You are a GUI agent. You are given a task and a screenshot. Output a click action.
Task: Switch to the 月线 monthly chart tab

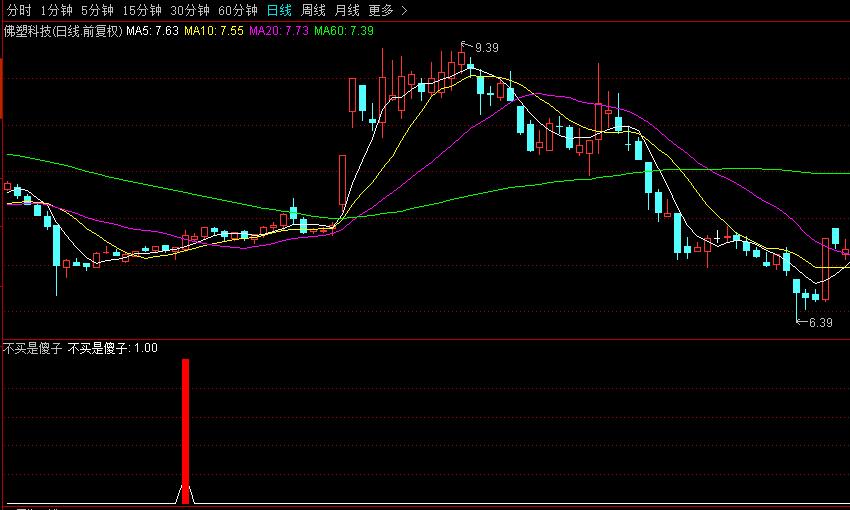click(347, 10)
